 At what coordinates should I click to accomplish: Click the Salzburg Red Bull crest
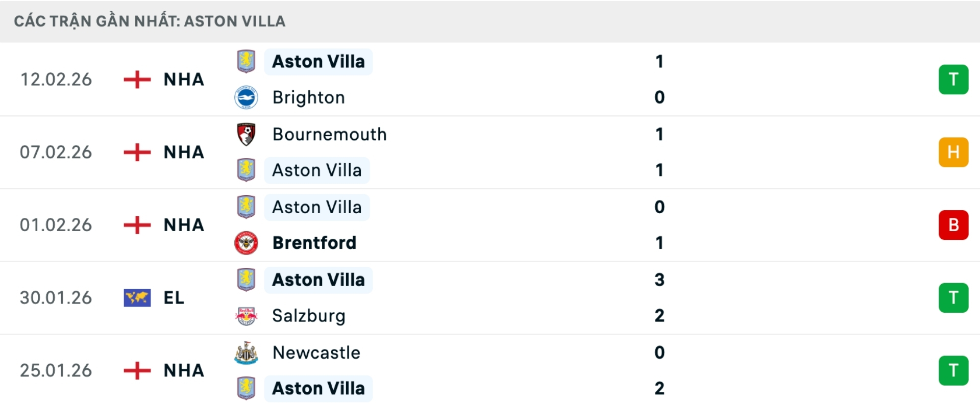point(247,316)
